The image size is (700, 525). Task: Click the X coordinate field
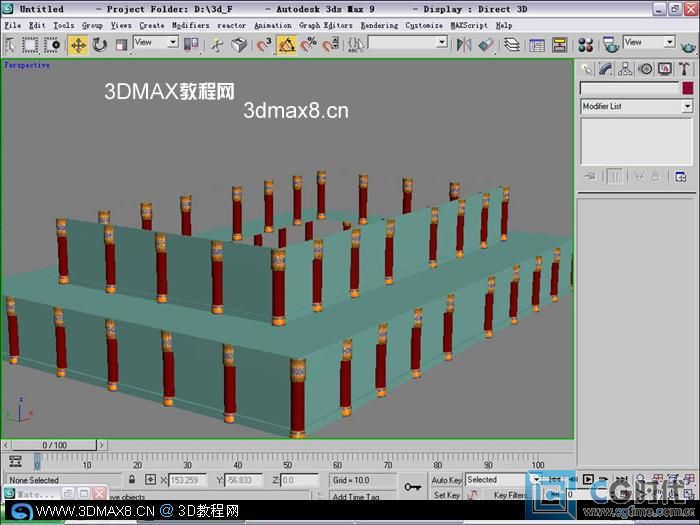click(187, 480)
